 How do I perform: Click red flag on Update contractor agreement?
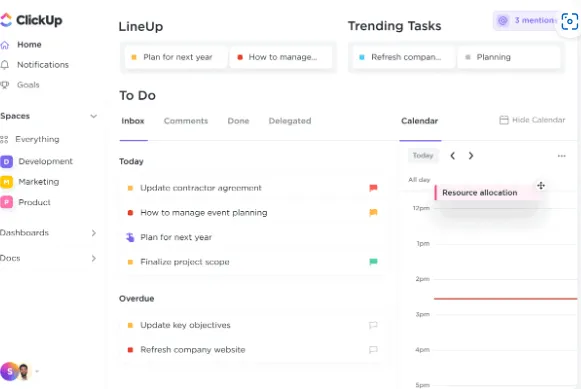pos(373,188)
